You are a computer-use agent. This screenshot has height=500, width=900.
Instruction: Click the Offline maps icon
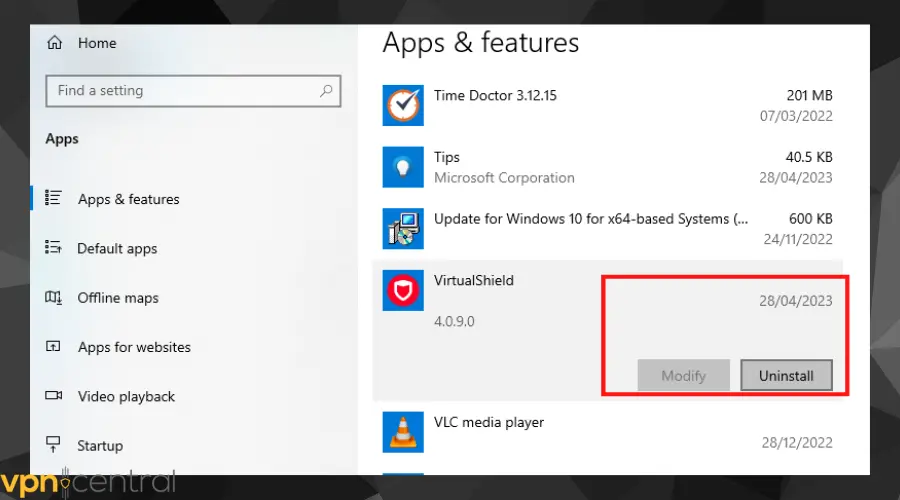[54, 298]
